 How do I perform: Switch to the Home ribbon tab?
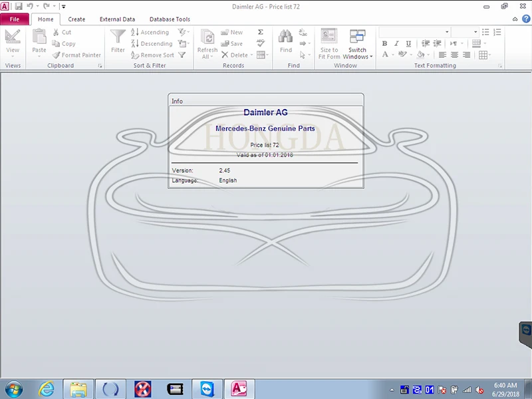point(45,19)
